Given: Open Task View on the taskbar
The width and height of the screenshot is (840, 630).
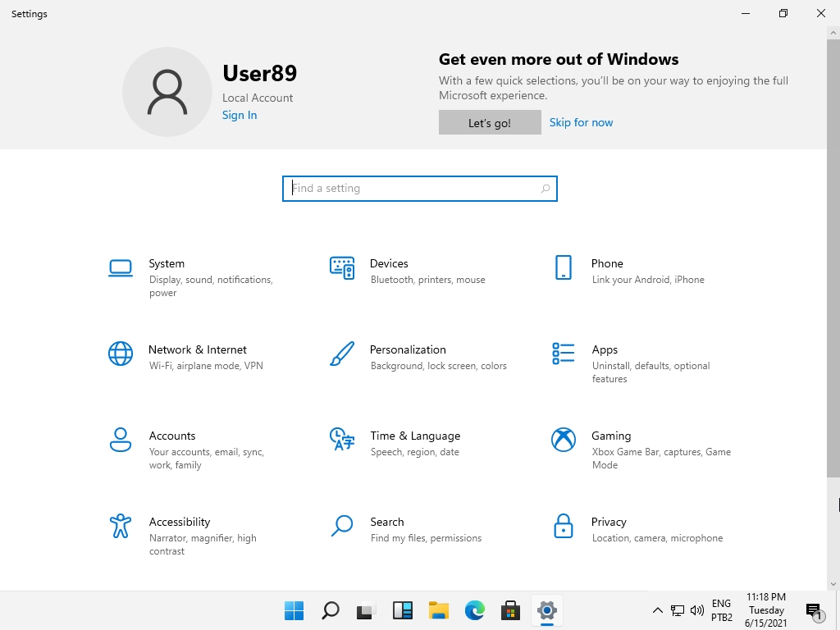Looking at the screenshot, I should [366, 610].
